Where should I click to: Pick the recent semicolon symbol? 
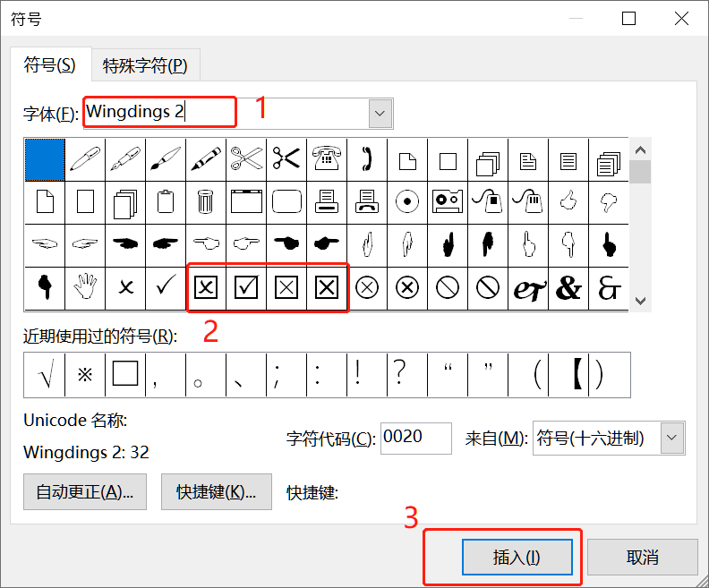click(x=286, y=375)
